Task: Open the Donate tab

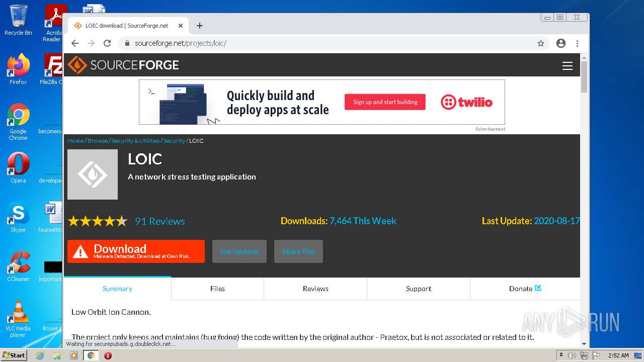Action: click(x=525, y=289)
